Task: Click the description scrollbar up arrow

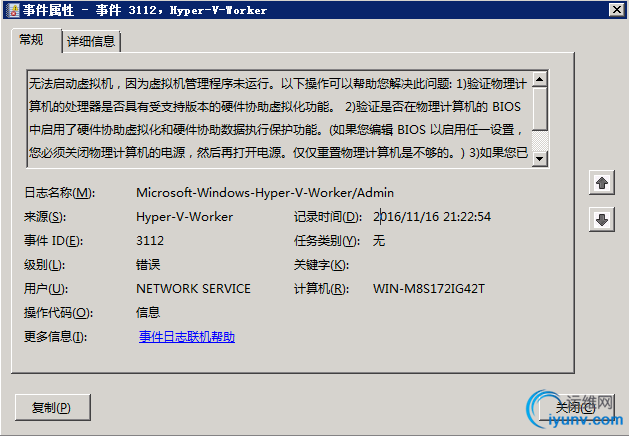Action: coord(540,79)
